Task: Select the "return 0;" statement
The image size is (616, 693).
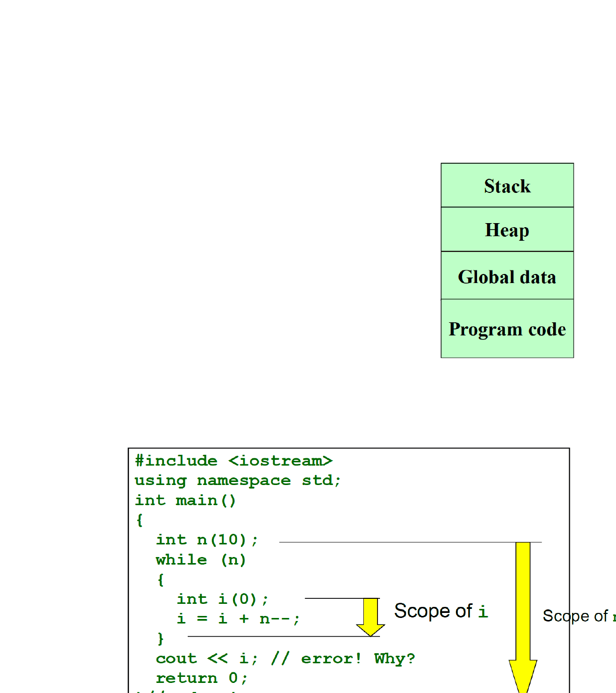Action: tap(201, 678)
